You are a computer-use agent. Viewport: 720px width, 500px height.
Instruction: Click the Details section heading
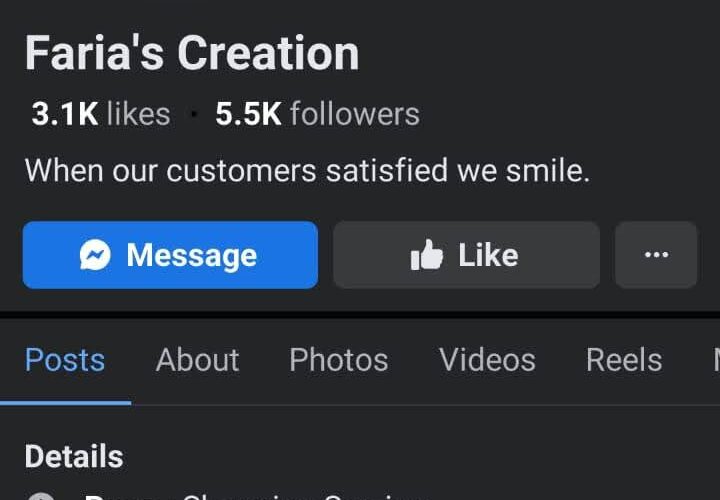point(74,456)
